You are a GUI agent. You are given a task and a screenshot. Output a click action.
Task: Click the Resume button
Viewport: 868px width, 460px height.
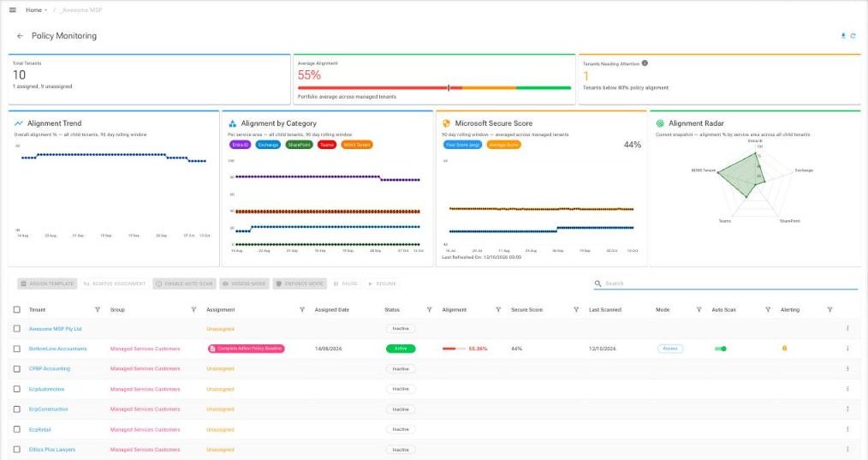[x=382, y=284]
